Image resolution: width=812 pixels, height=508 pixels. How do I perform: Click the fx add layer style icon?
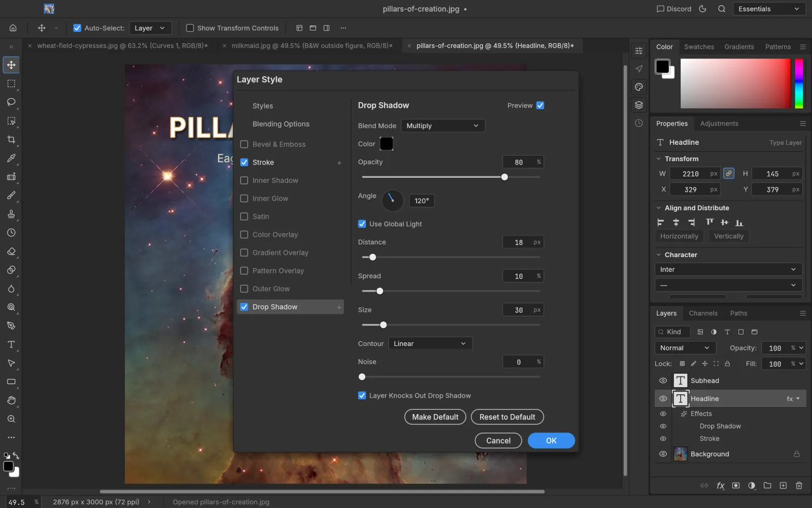pos(720,486)
